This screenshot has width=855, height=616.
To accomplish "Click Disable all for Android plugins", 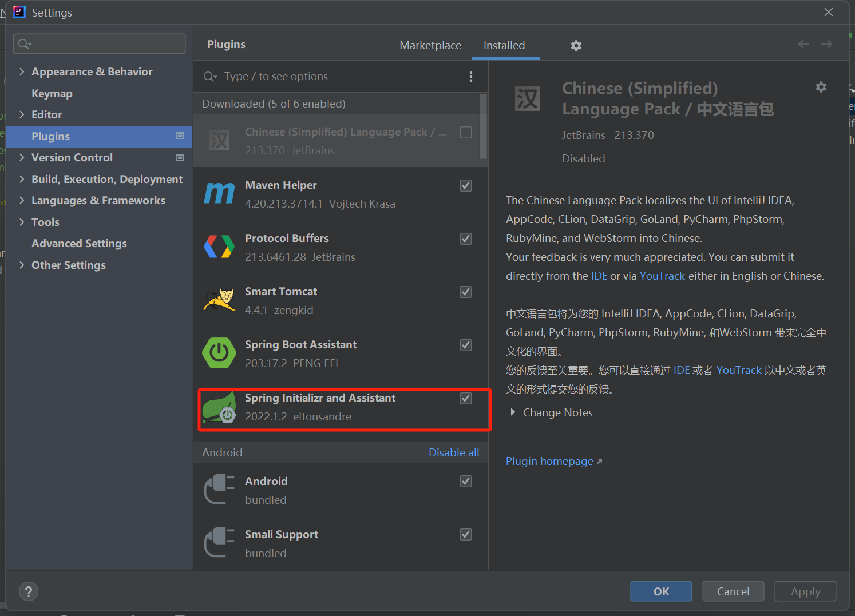I will click(x=454, y=452).
